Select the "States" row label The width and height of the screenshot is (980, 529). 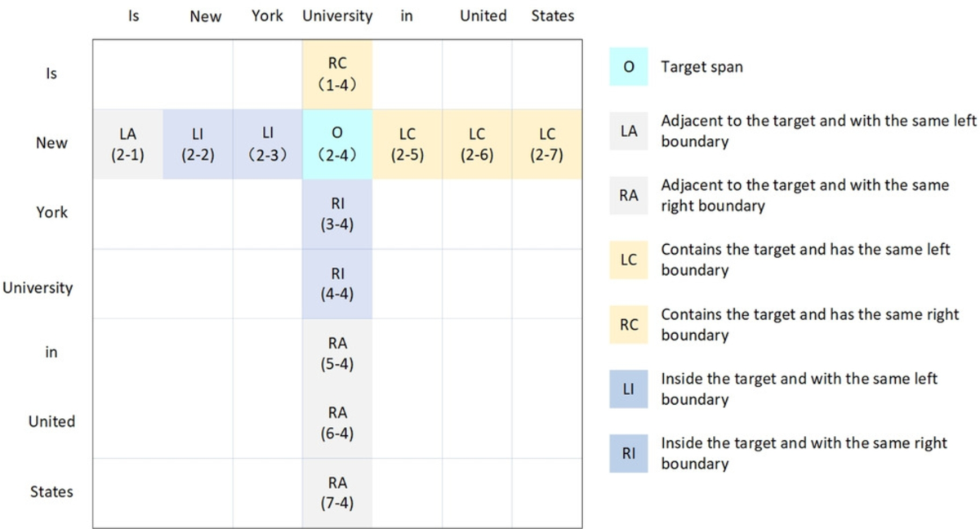click(51, 491)
